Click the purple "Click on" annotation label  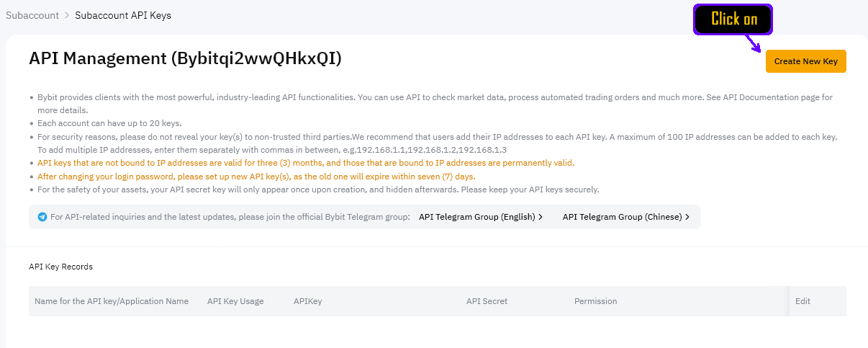[733, 19]
